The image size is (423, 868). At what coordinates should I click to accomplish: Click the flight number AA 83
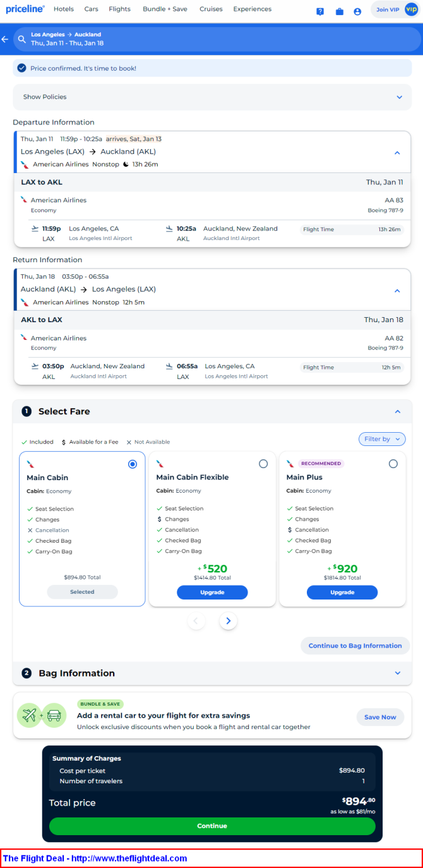394,200
